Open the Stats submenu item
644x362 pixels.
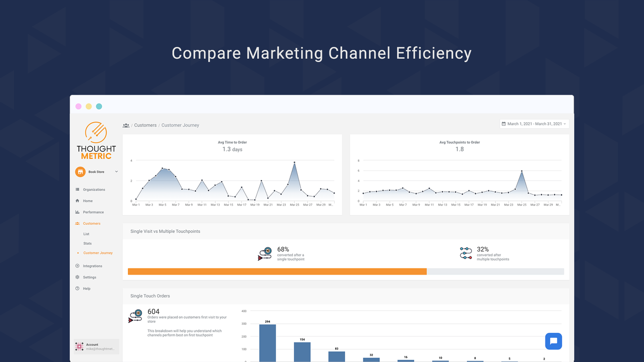[x=87, y=243]
